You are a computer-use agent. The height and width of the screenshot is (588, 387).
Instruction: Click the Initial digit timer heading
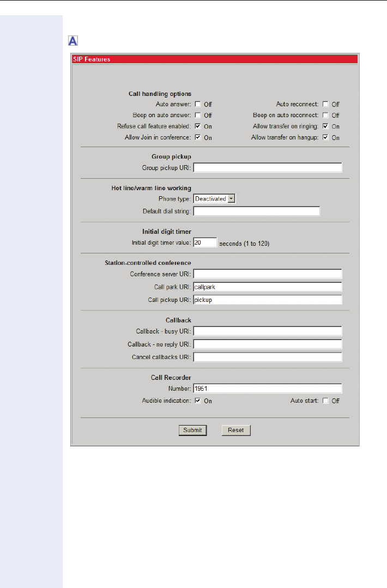(166, 232)
